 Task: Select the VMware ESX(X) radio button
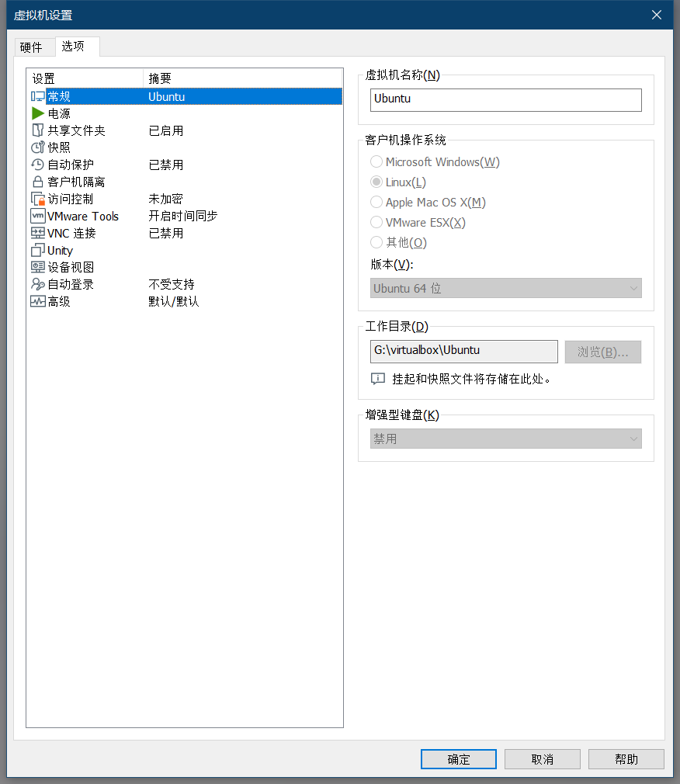[376, 222]
